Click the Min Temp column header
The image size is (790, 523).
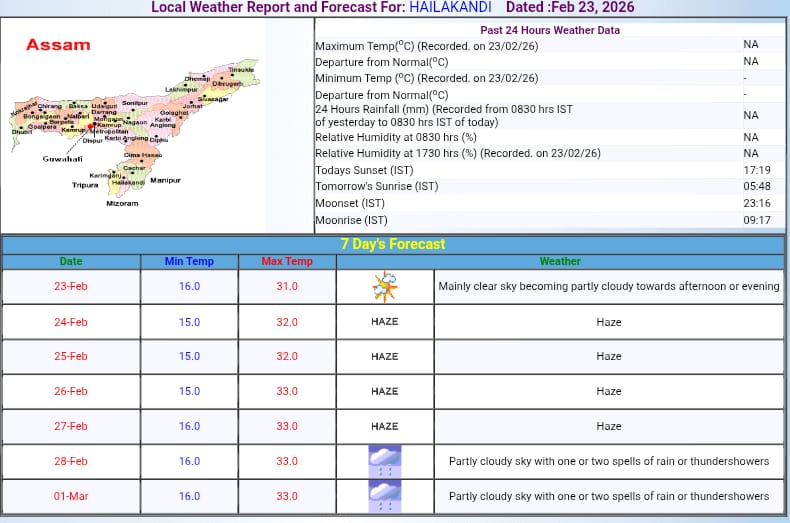[189, 261]
